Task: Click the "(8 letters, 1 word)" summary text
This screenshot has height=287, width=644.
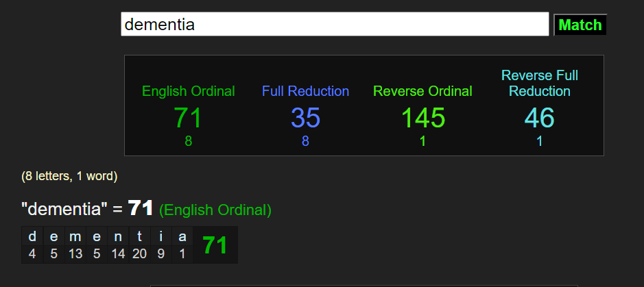Action: pyautogui.click(x=69, y=176)
